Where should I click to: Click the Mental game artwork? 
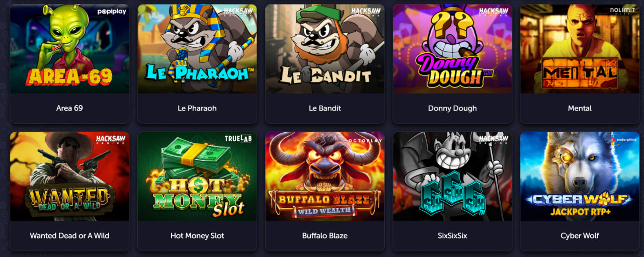(x=580, y=49)
